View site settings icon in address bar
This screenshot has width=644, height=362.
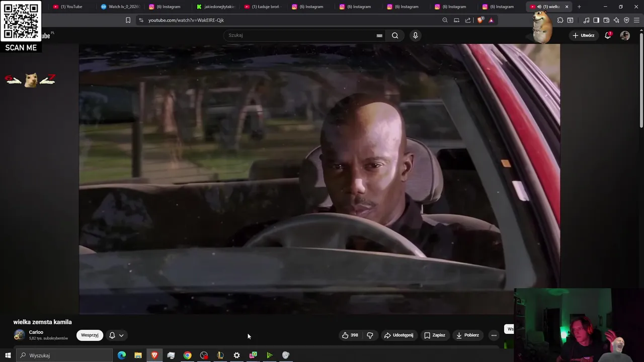(141, 20)
